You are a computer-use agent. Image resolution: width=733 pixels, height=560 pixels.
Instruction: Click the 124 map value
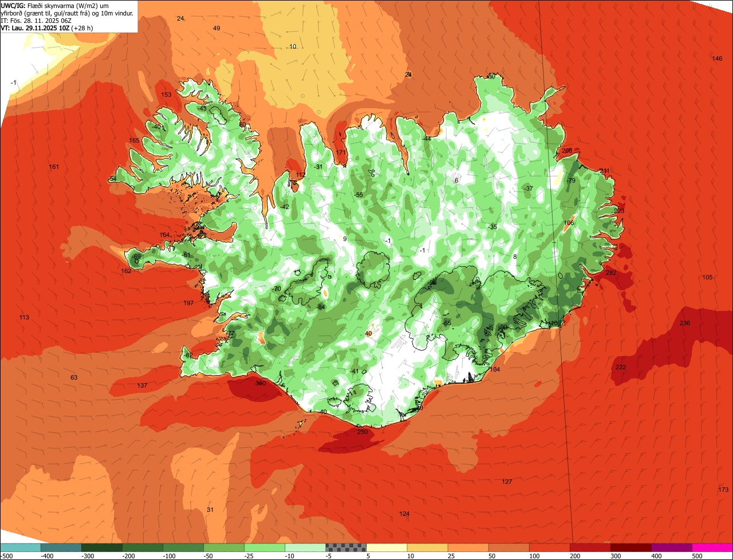point(404,514)
